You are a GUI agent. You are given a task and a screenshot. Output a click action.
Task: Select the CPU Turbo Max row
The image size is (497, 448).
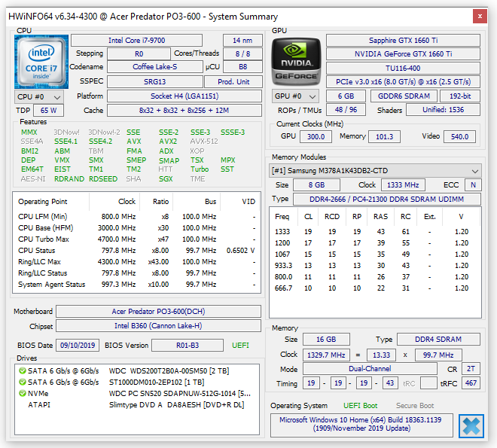[136, 239]
